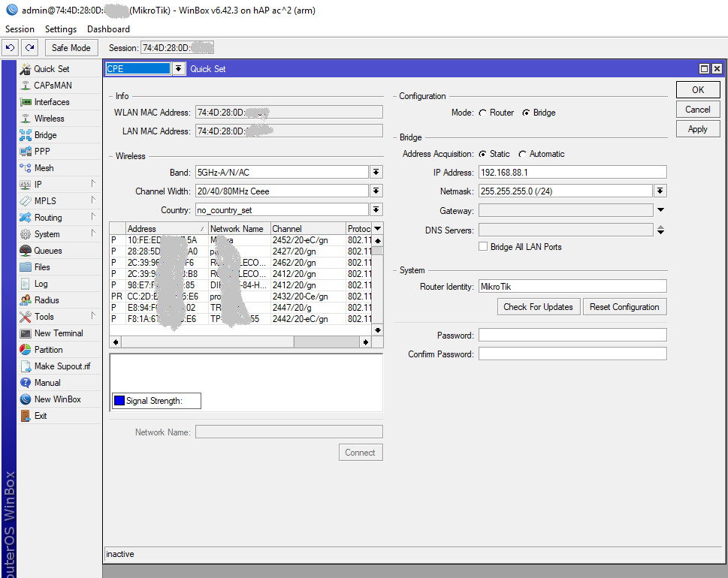Click the IP Address input field
728x578 pixels.
(x=572, y=172)
